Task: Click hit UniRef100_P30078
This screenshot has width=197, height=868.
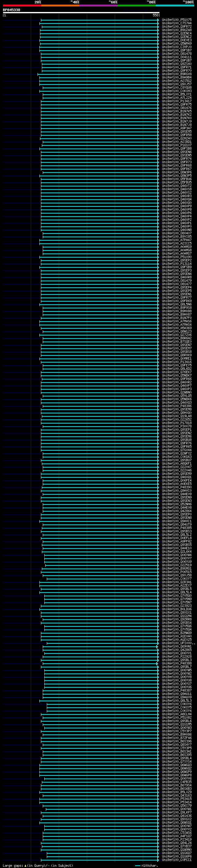Action: [x=177, y=426]
